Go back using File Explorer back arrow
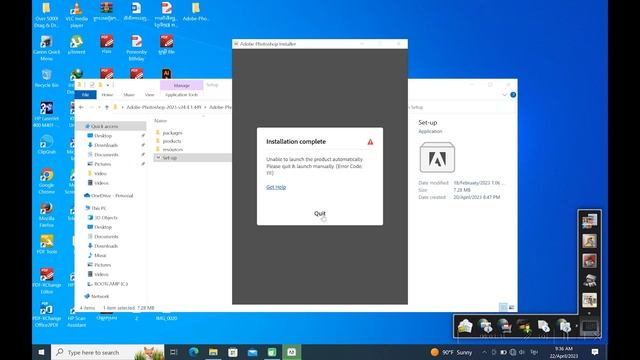The image size is (640, 360). pyautogui.click(x=81, y=107)
